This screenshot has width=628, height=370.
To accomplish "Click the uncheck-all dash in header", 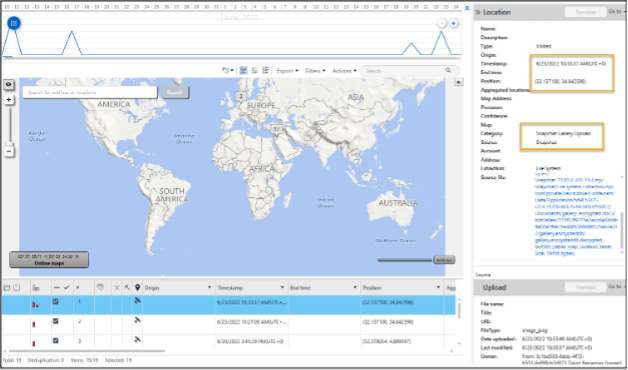I will [57, 288].
